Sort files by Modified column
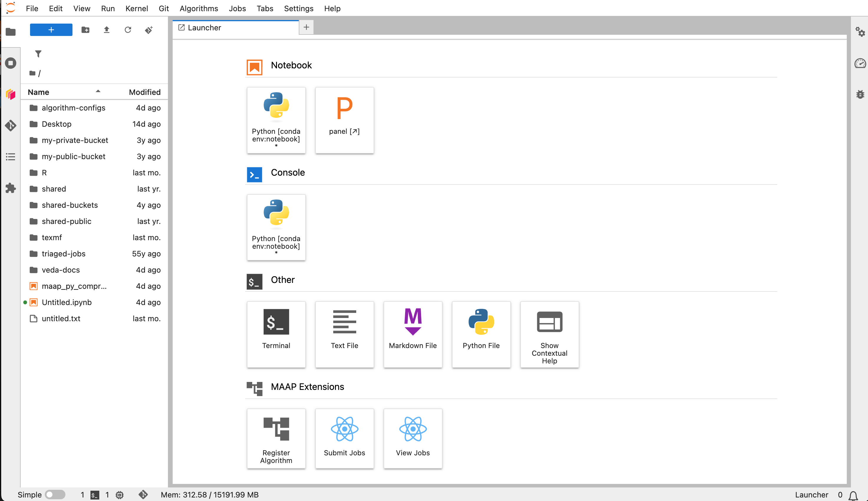The image size is (868, 501). [145, 92]
